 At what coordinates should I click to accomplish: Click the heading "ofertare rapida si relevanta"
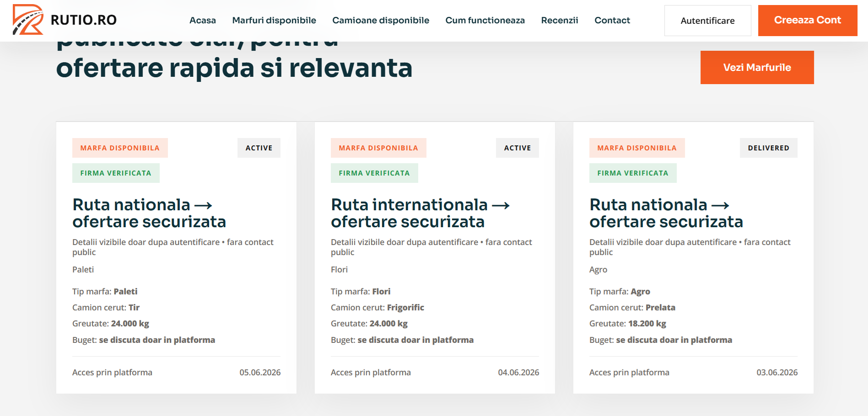pyautogui.click(x=234, y=68)
